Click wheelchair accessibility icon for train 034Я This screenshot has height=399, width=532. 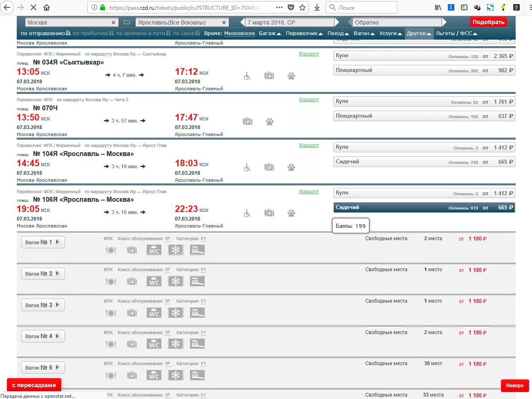[247, 76]
